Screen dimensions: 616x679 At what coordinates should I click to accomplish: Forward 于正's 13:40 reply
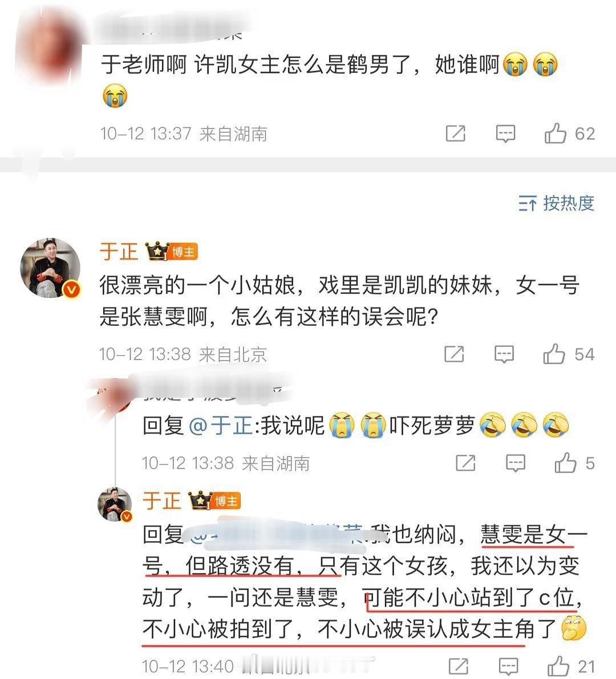click(459, 666)
